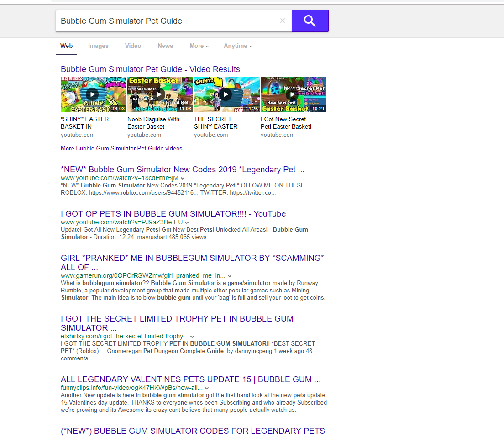Play the Noob Disguise video thumbnail
The height and width of the screenshot is (441, 504).
160,94
